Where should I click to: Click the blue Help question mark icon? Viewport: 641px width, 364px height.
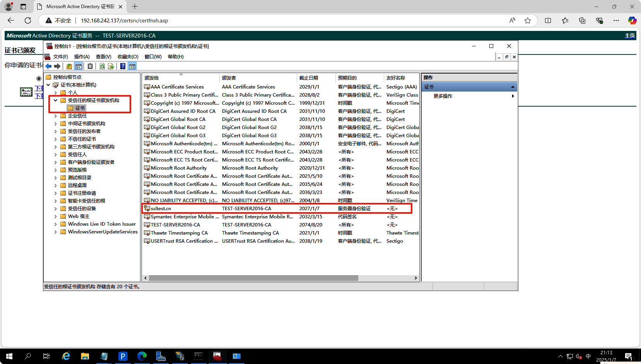123,66
